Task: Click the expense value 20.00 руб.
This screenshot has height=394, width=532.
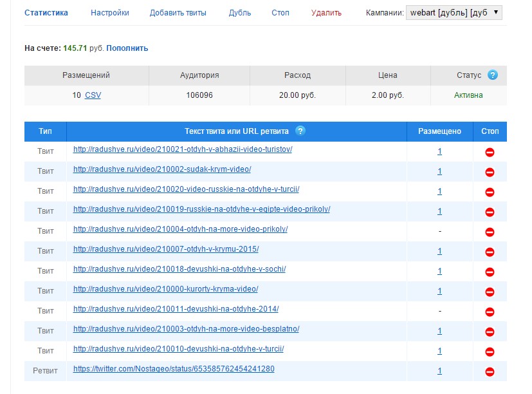Action: (x=298, y=95)
